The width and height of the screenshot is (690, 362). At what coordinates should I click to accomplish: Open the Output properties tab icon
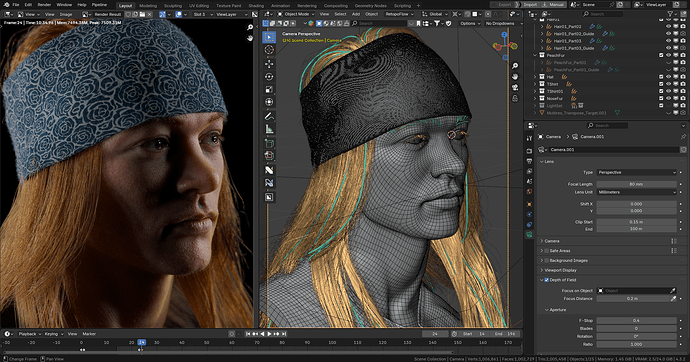tap(529, 161)
